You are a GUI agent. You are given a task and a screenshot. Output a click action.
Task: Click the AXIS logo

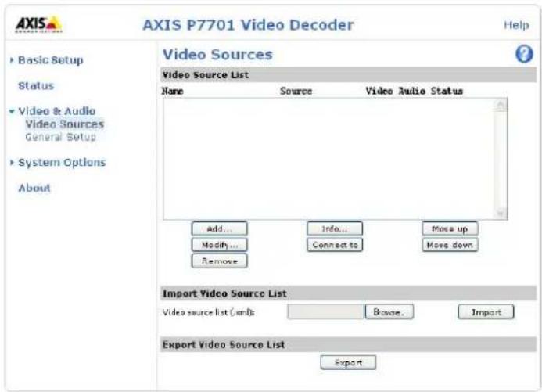pos(38,24)
